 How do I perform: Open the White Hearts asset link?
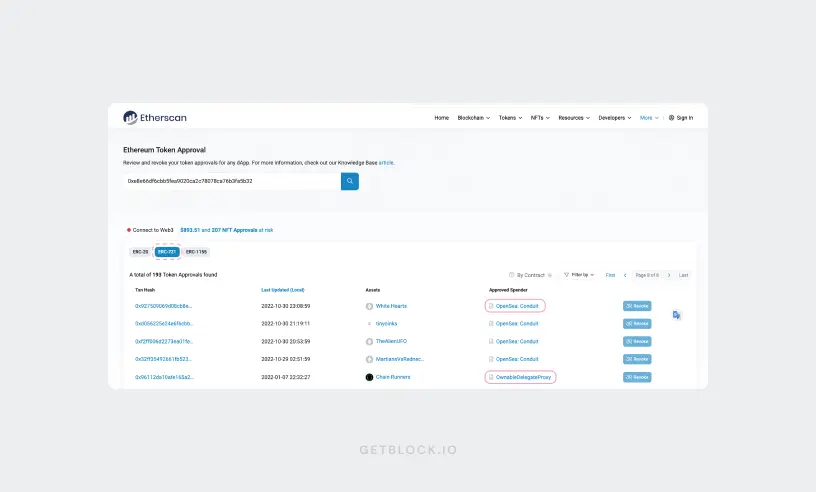pos(391,306)
